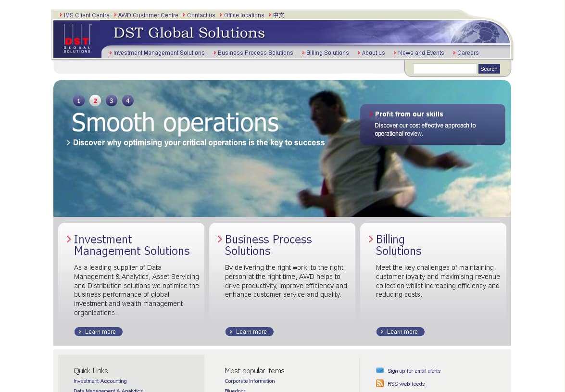Learn more about Business Process Solutions
Image resolution: width=565 pixels, height=392 pixels.
[250, 332]
